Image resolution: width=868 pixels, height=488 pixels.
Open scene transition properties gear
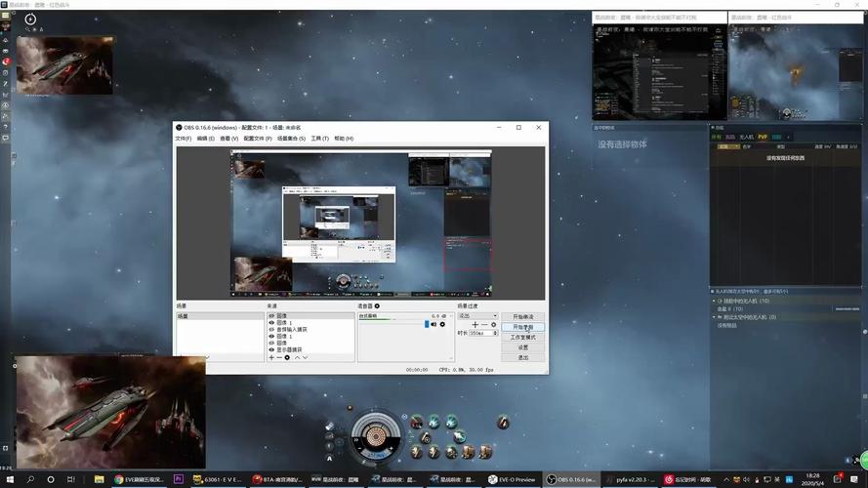pos(494,324)
